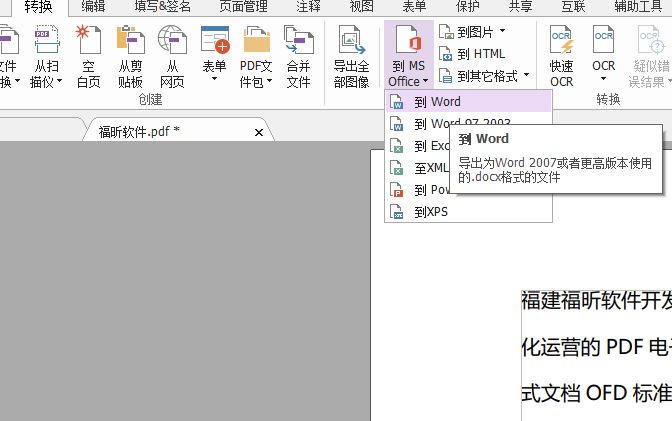Open the 到其它格式 dropdown
This screenshot has height=421, width=672.
click(484, 75)
